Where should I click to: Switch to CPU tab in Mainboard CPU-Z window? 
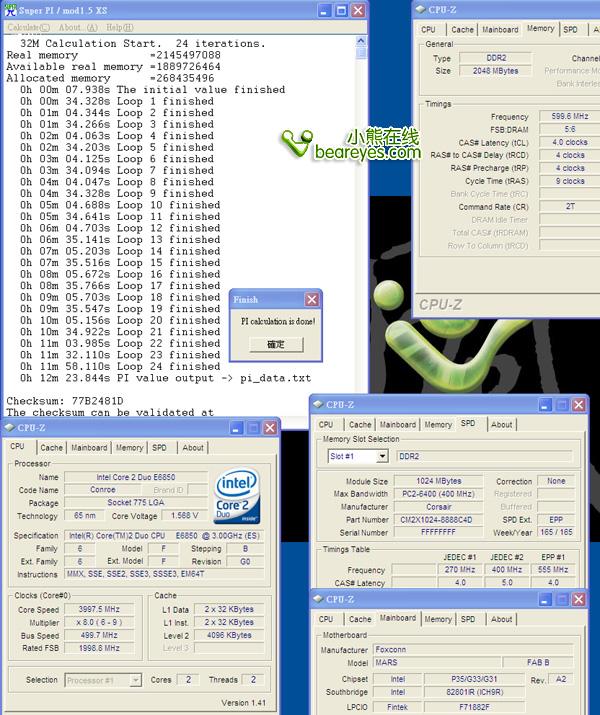tap(326, 619)
